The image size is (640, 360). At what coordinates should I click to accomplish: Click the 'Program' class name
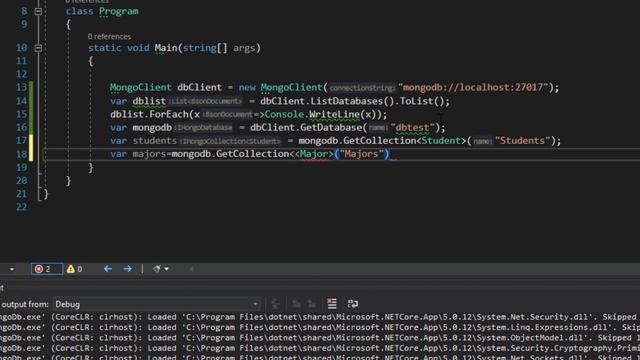pyautogui.click(x=118, y=11)
